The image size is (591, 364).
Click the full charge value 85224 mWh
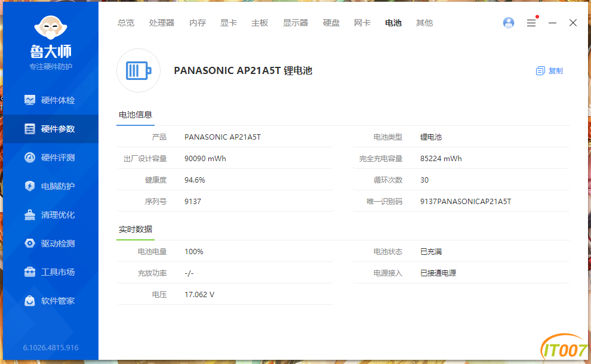[x=441, y=159]
